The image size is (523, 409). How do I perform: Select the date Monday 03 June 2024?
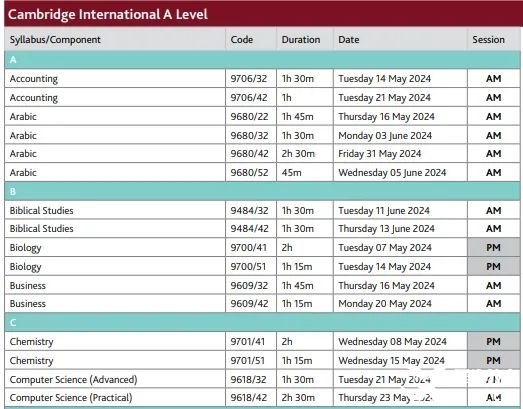click(x=385, y=136)
